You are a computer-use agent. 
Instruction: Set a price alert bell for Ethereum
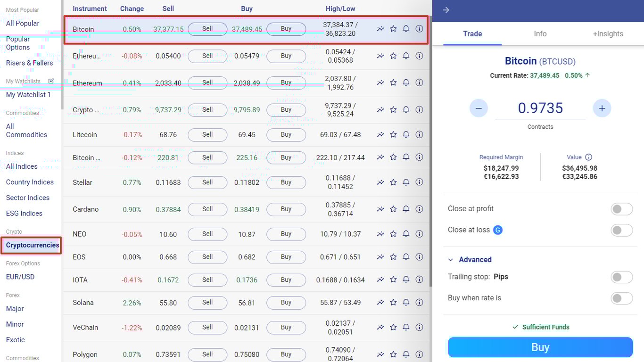[406, 82]
